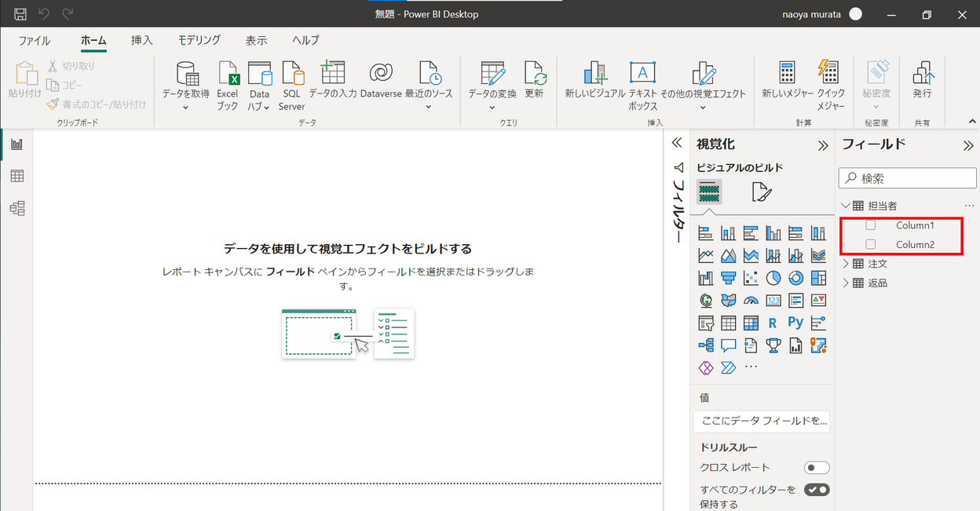The width and height of the screenshot is (980, 511).
Task: Add the filled map visual
Action: [x=728, y=301]
